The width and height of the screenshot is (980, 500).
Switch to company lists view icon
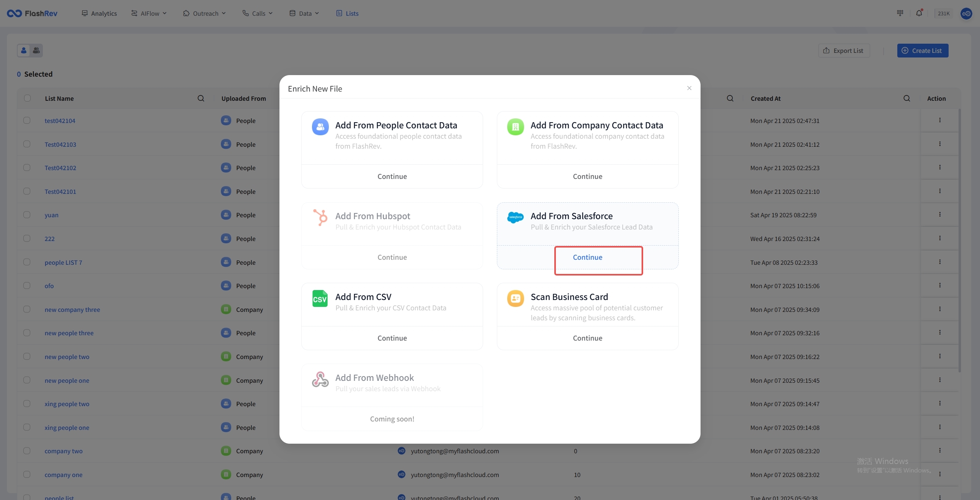pyautogui.click(x=36, y=50)
